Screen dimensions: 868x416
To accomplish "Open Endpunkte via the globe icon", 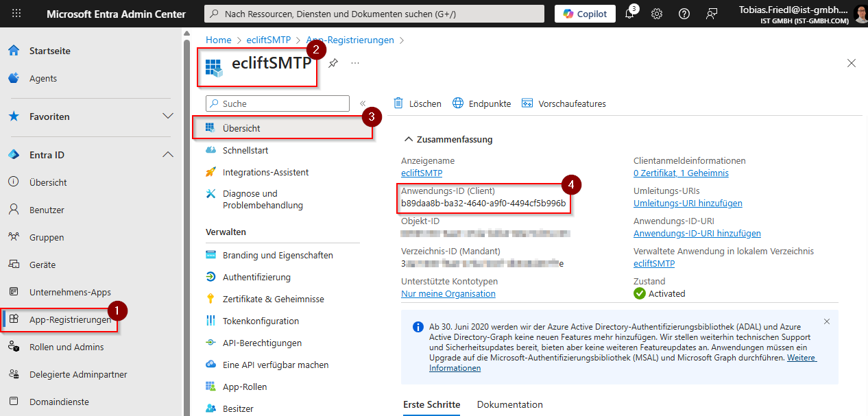I will click(480, 103).
